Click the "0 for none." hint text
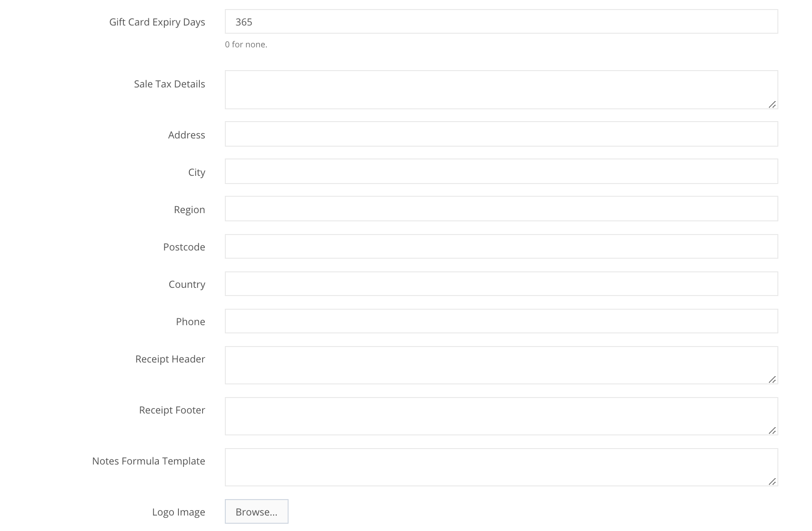This screenshot has width=812, height=531. [246, 45]
